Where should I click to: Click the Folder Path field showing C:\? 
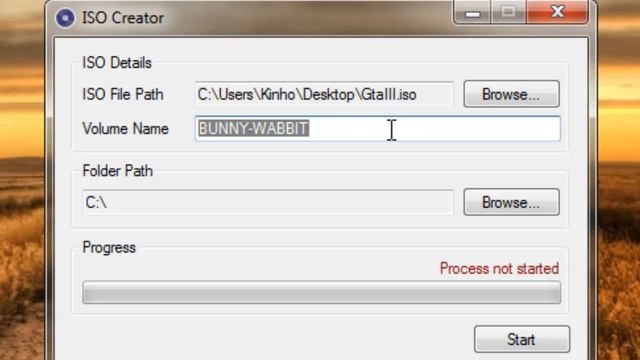pos(268,202)
